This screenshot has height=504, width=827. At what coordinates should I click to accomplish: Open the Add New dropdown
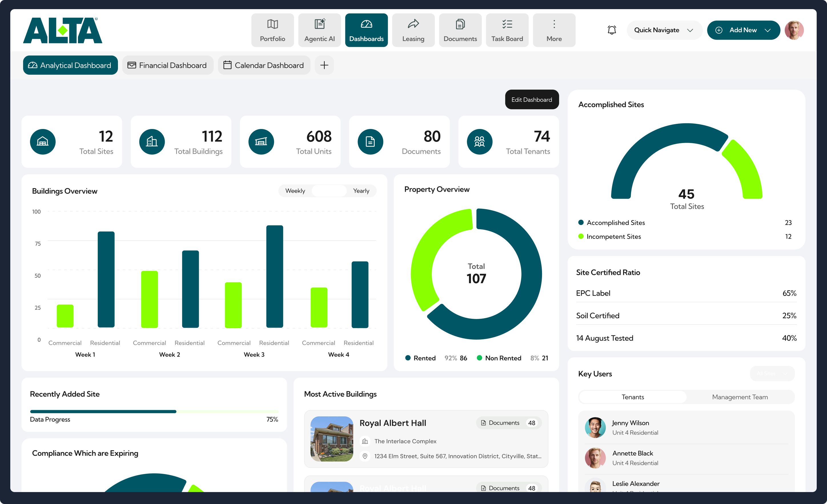743,30
